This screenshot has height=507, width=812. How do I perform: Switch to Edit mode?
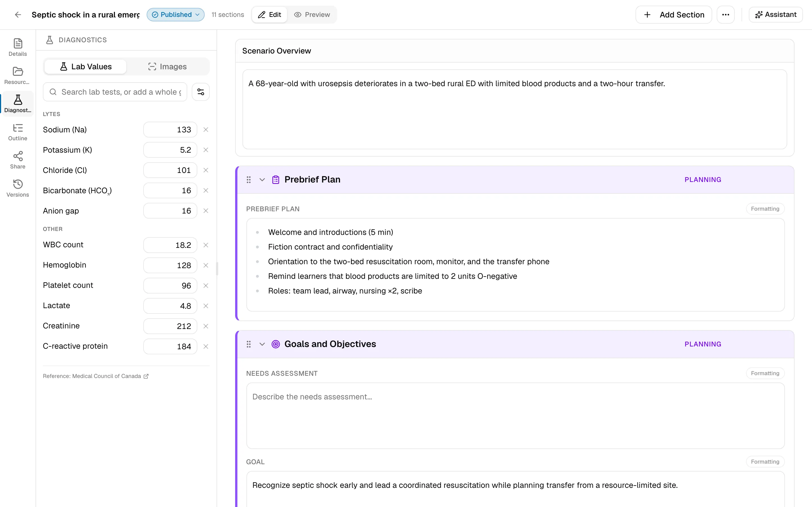coord(270,14)
